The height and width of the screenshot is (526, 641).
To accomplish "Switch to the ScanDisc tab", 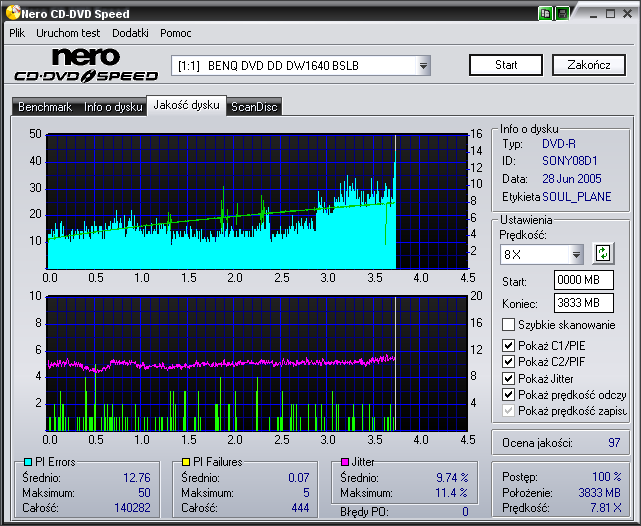I will click(x=254, y=107).
